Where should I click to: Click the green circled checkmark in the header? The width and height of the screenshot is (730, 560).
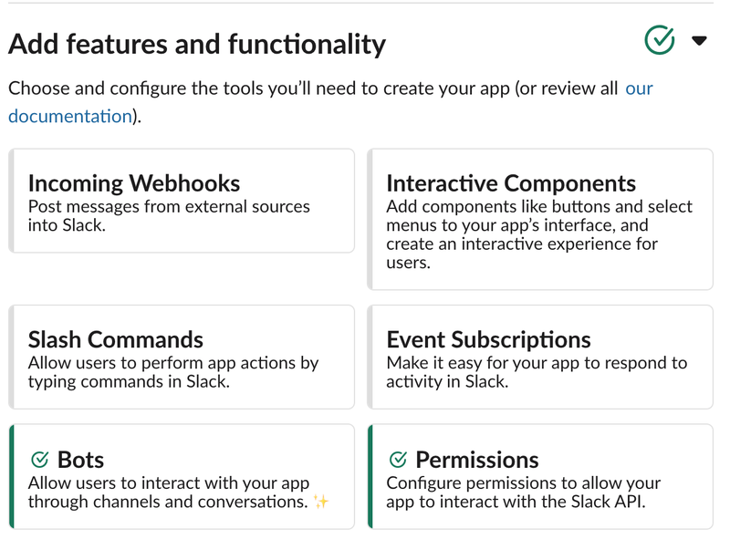click(x=659, y=40)
